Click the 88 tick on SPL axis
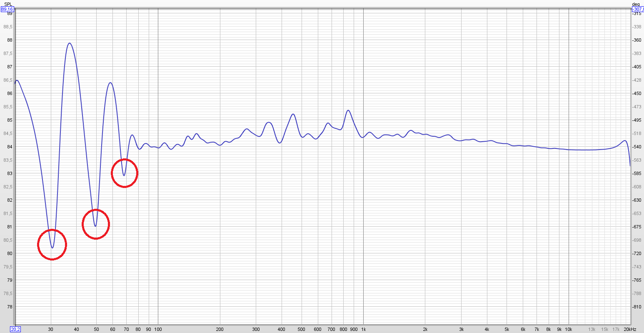Image resolution: width=644 pixels, height=333 pixels. (10, 40)
